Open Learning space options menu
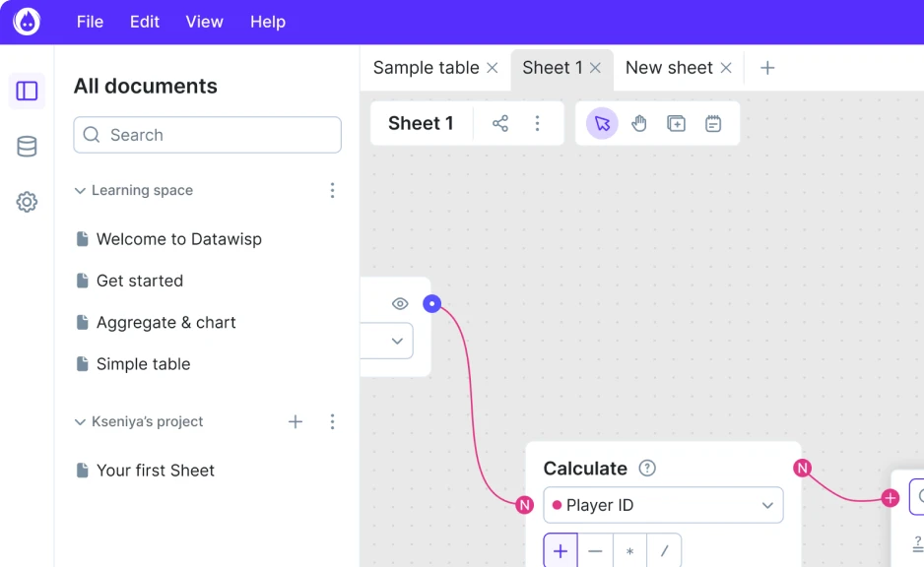Viewport: 924px width, 567px height. point(332,190)
